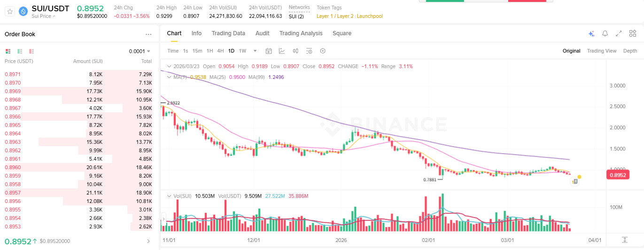Select the Time interval option
Screen dimensions: 644x250
[x=173, y=51]
